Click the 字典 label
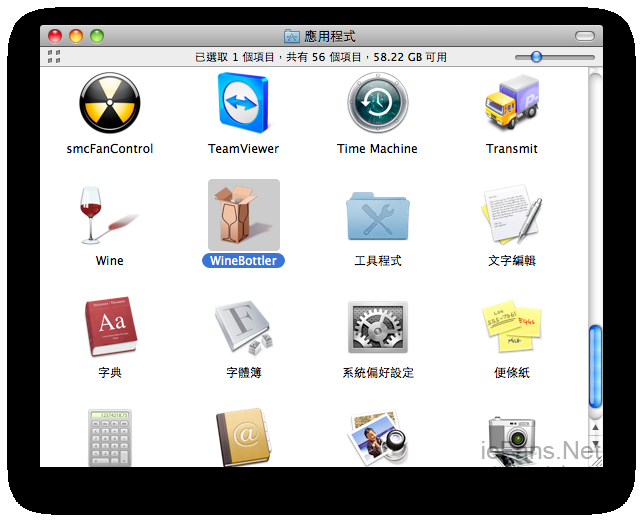 (109, 372)
